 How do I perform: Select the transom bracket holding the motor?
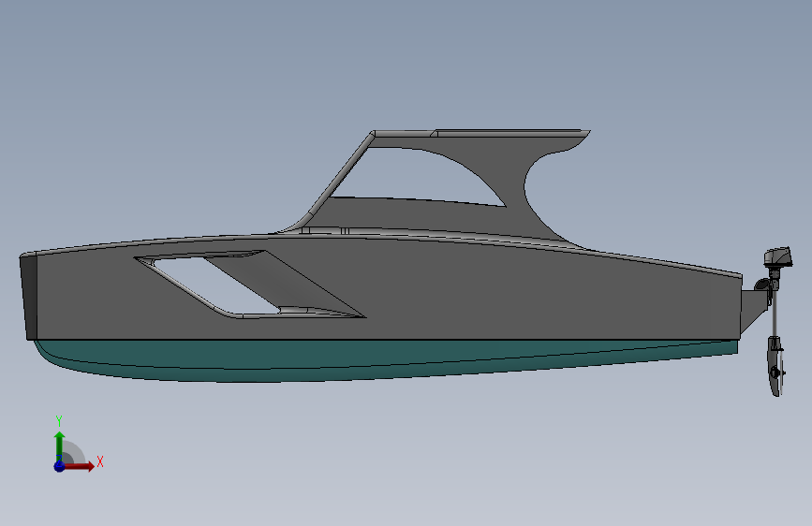click(x=754, y=310)
